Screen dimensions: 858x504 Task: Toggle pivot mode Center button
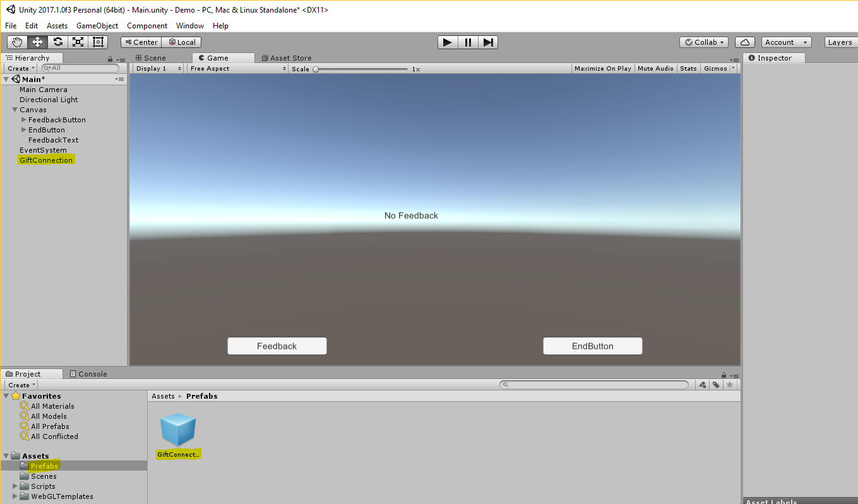pyautogui.click(x=141, y=42)
